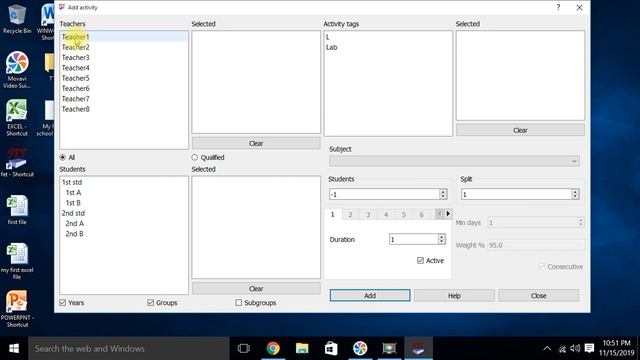Enable the Subgroups checkbox
This screenshot has height=360, width=640.
[x=239, y=302]
